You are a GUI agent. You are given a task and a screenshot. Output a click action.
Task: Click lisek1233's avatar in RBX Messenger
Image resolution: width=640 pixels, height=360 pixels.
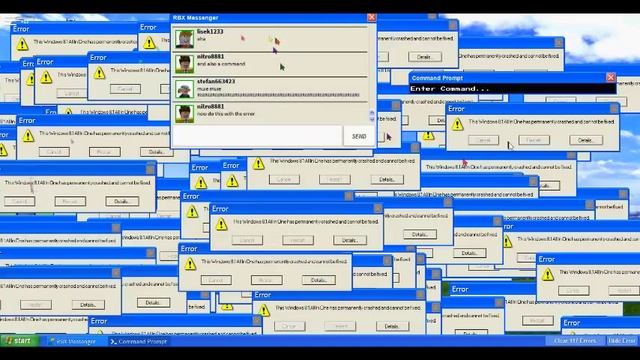[184, 39]
